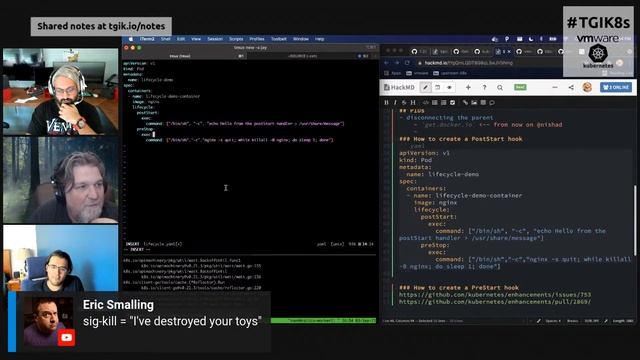Open the Shell menu
640x360 pixels.
tap(165, 39)
